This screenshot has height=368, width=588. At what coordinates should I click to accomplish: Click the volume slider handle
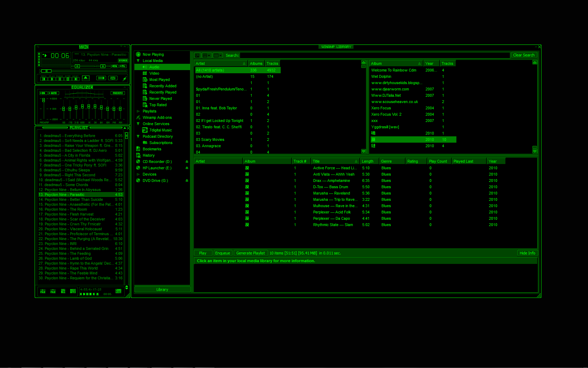(77, 66)
